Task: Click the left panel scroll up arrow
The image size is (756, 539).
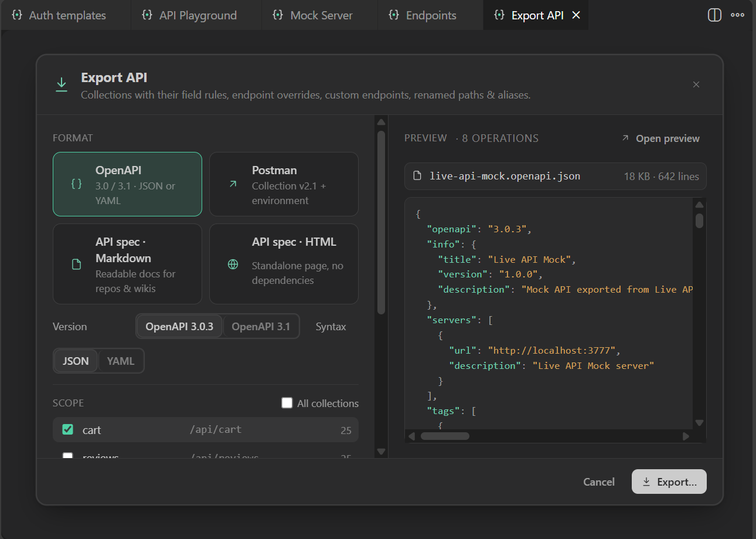Action: click(x=381, y=122)
